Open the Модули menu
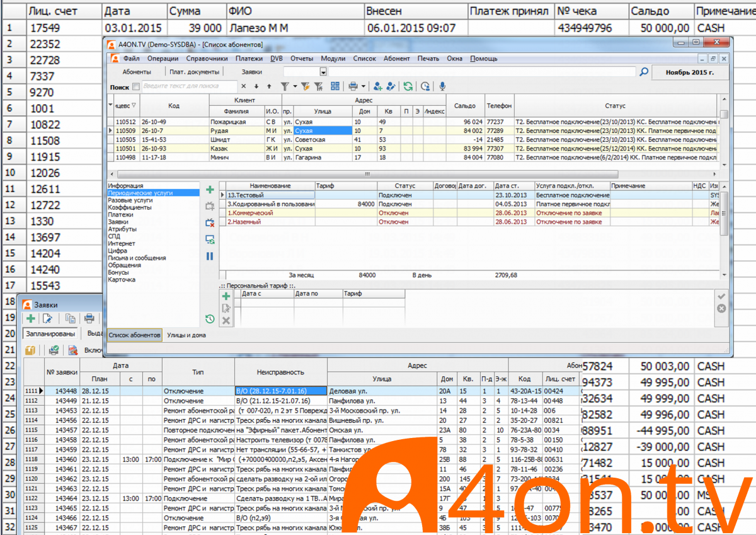756x535 pixels. pos(333,59)
